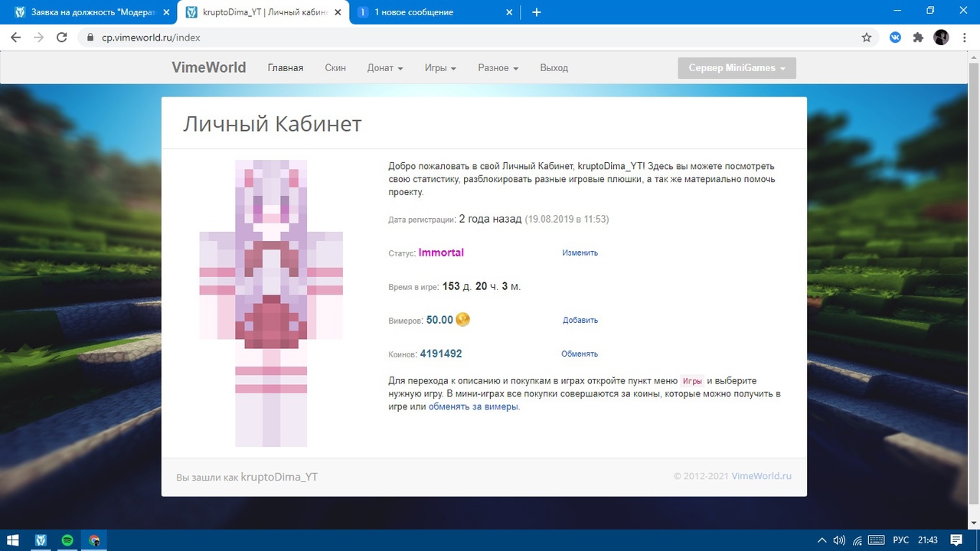The height and width of the screenshot is (551, 980).
Task: Click the inline "Игры" code label
Action: [691, 381]
